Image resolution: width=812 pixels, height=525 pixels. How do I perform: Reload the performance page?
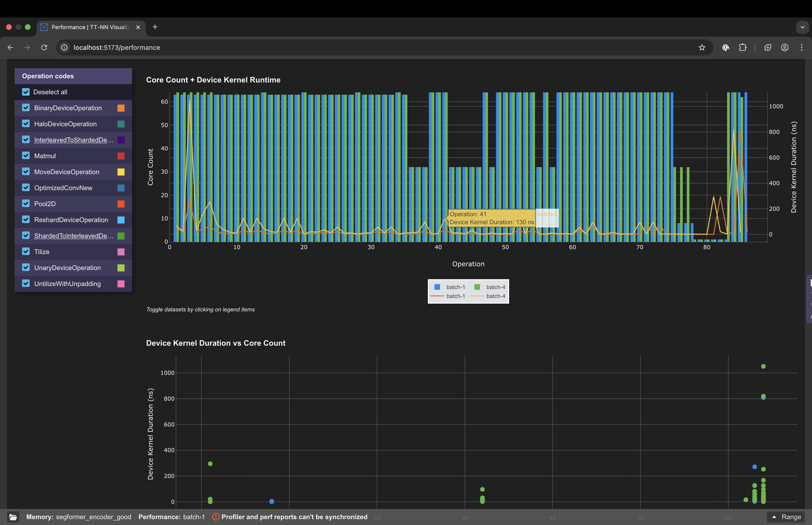coord(44,47)
